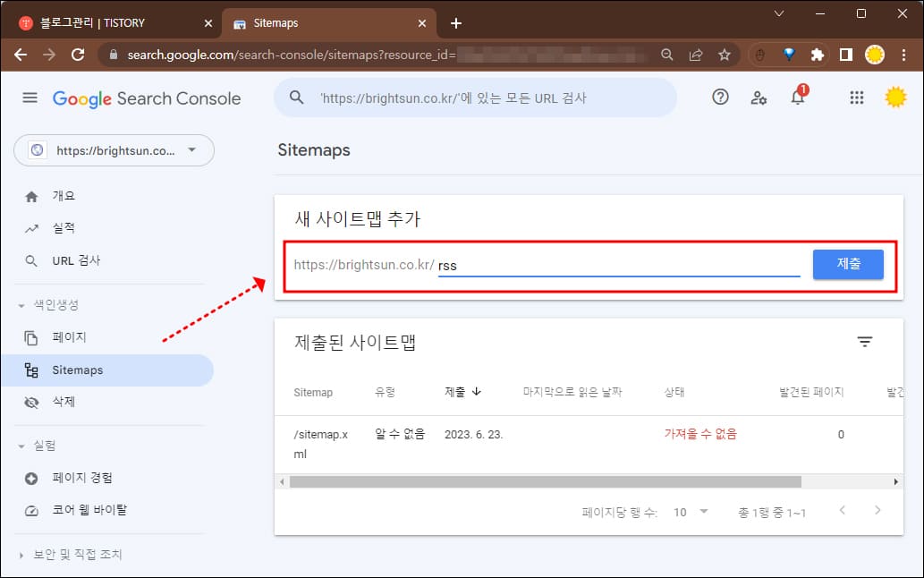Click the 가져올 수 없음 status
This screenshot has height=578, width=924.
pyautogui.click(x=700, y=434)
